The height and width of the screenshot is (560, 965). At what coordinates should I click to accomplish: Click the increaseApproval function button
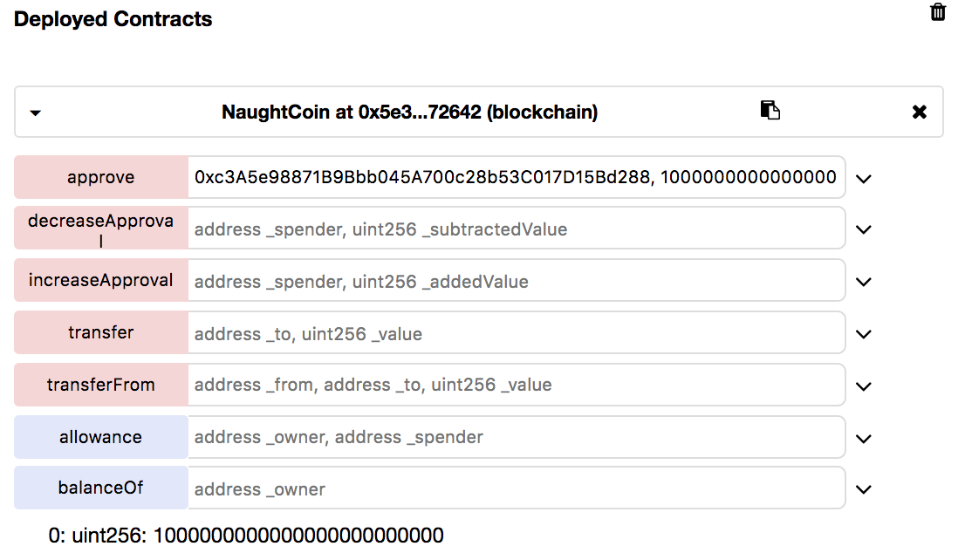click(101, 281)
